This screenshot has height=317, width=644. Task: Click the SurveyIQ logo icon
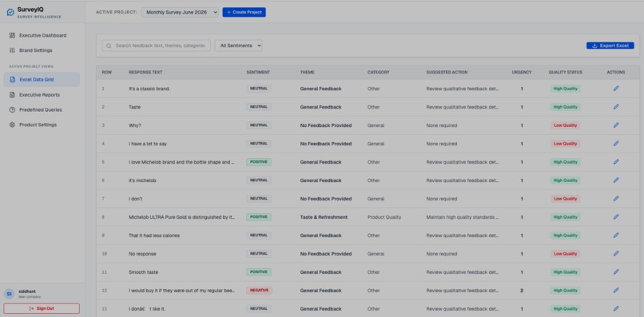click(x=10, y=12)
